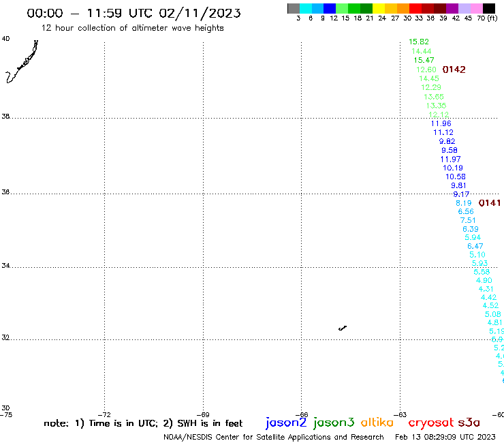Click the Feb 13 08:29:09 UTC timestamp
This screenshot has width=504, height=443.
click(445, 437)
